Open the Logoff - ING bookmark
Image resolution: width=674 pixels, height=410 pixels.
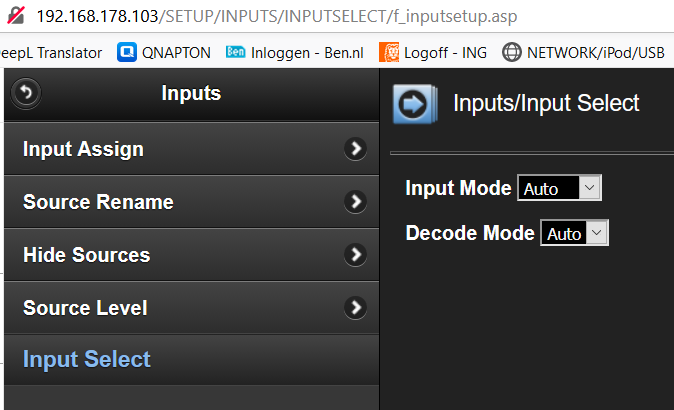pos(445,52)
